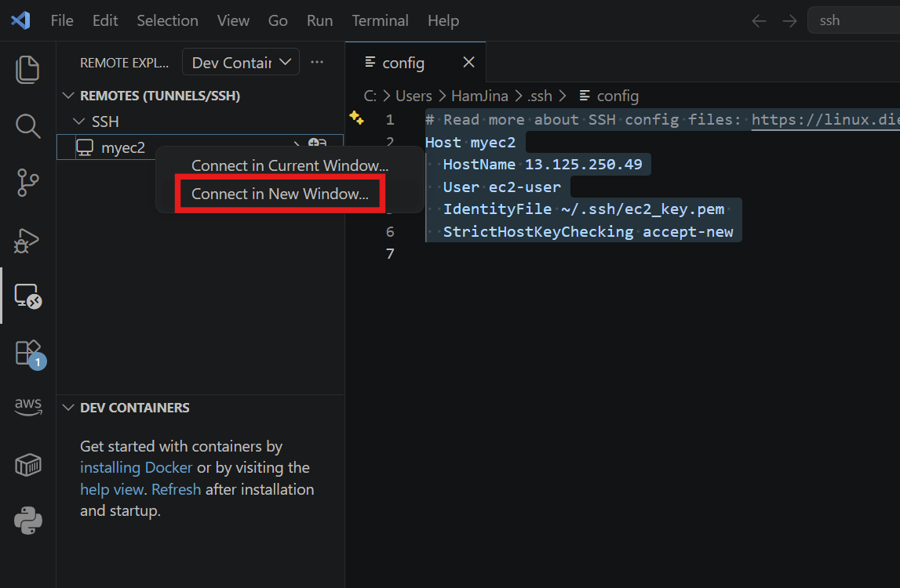
Task: Follow the installing Docker link
Action: click(x=136, y=467)
